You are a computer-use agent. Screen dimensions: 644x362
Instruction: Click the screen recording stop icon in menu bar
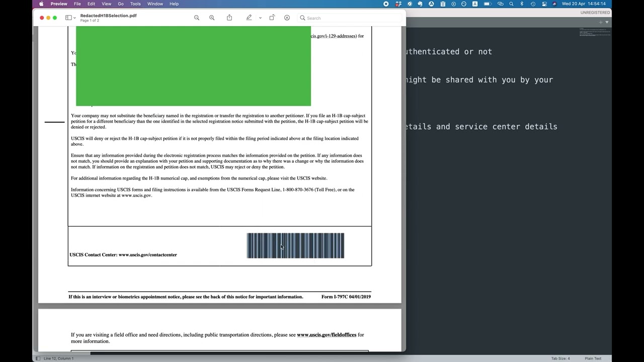[x=386, y=4]
